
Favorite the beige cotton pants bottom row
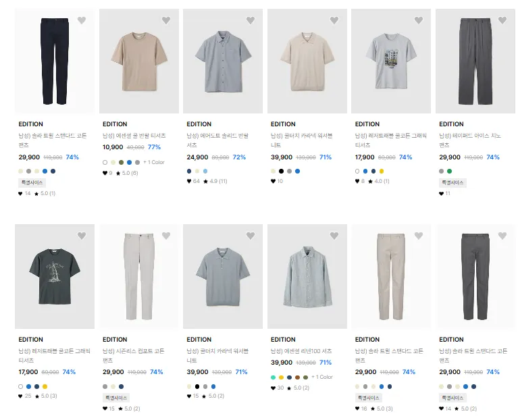[x=419, y=236]
